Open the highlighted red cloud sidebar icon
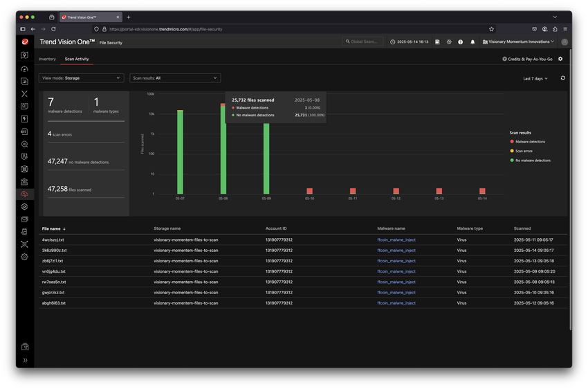 point(25,194)
